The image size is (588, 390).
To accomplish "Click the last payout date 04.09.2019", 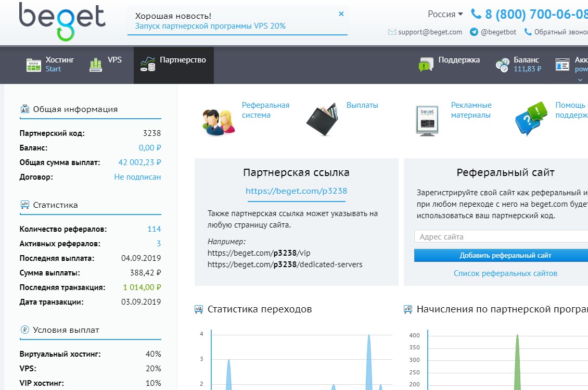I will [x=141, y=258].
